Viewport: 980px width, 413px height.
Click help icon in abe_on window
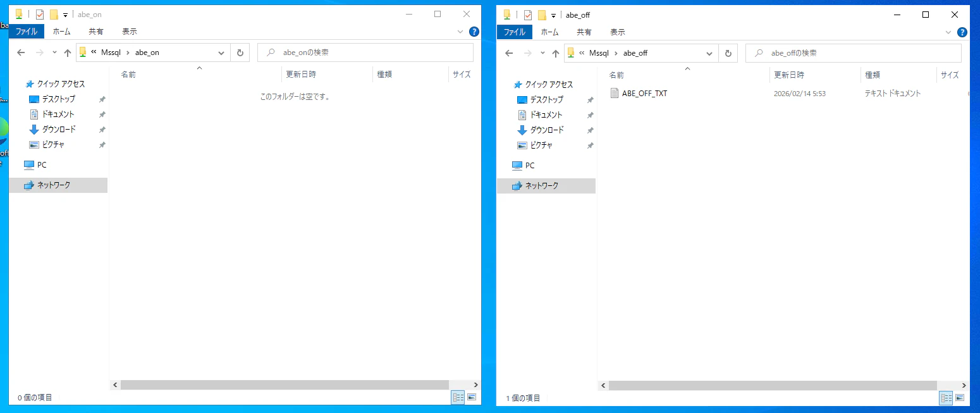pyautogui.click(x=474, y=32)
